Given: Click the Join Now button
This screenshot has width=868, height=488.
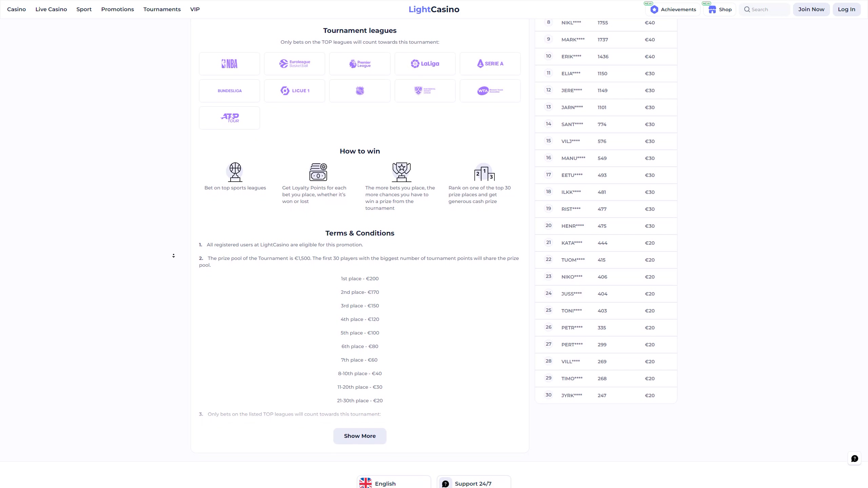Looking at the screenshot, I should (x=811, y=9).
